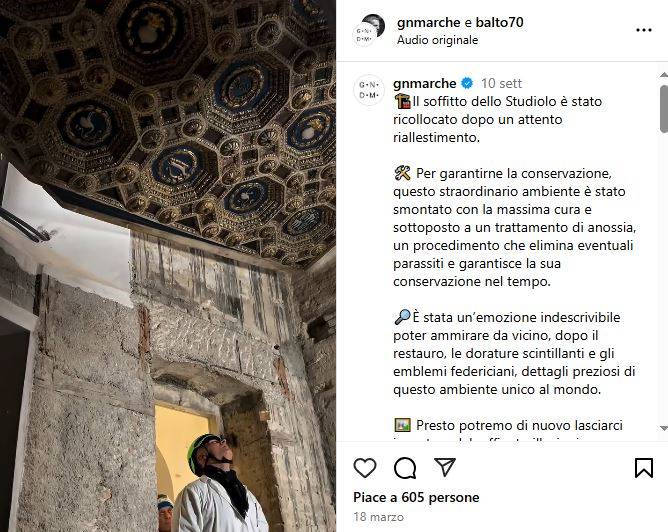The height and width of the screenshot is (532, 668).
Task: Click the caption scrollbar up arrow
Action: [x=664, y=75]
